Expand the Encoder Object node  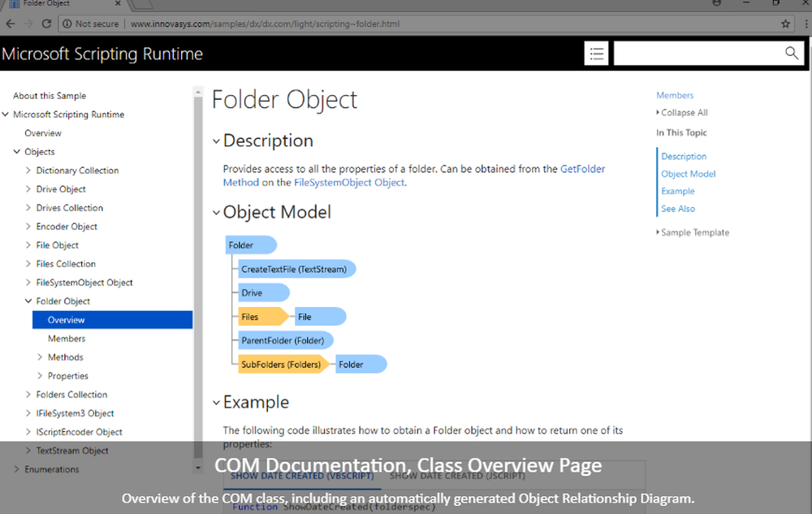28,227
